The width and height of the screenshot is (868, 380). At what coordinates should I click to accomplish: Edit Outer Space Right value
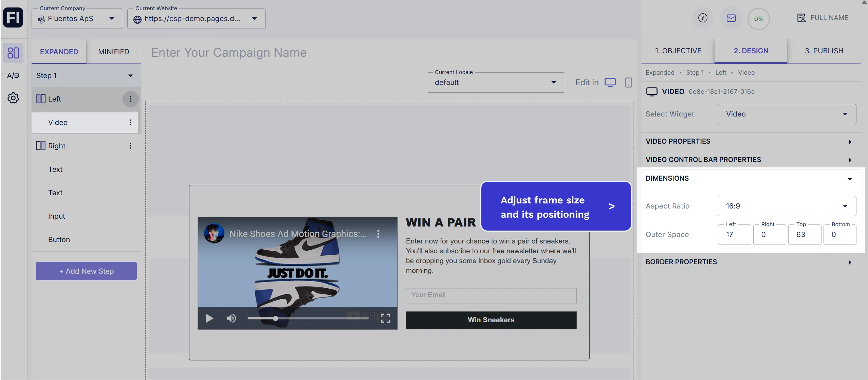pyautogui.click(x=770, y=235)
